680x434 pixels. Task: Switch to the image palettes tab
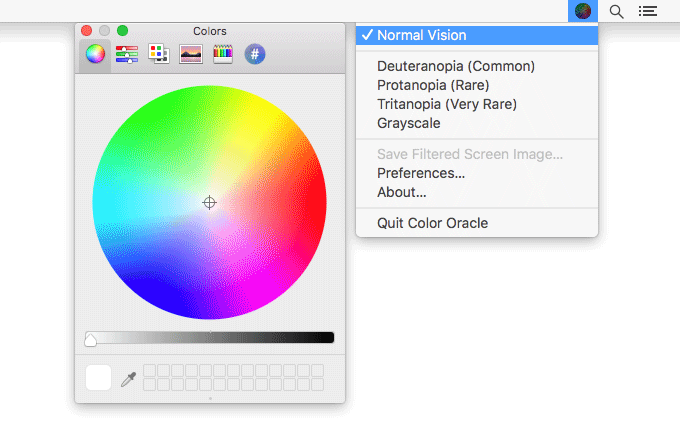click(x=191, y=54)
